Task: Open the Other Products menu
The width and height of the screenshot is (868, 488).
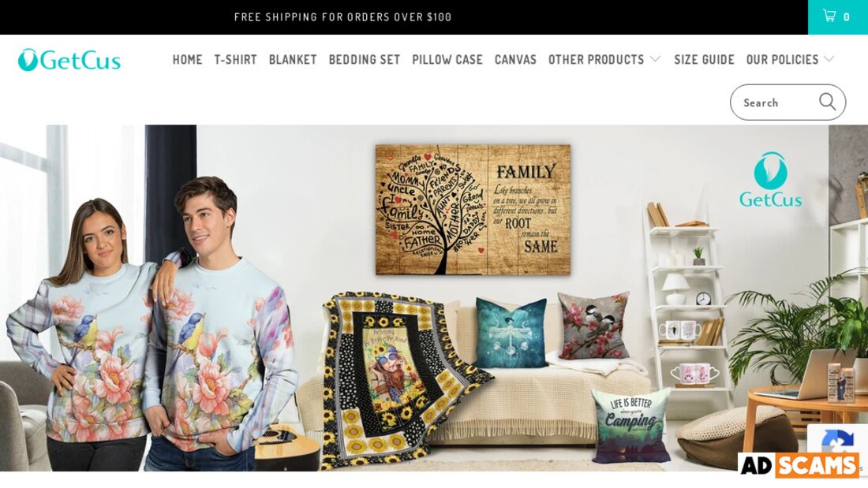Action: click(597, 59)
